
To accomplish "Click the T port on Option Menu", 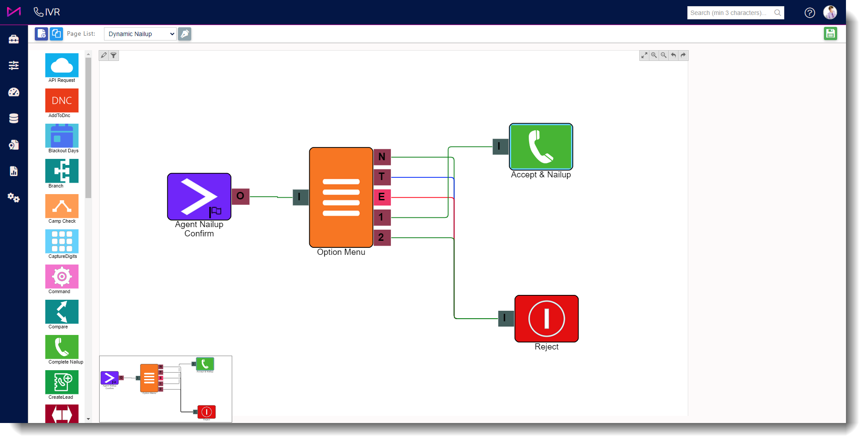I will click(x=382, y=177).
